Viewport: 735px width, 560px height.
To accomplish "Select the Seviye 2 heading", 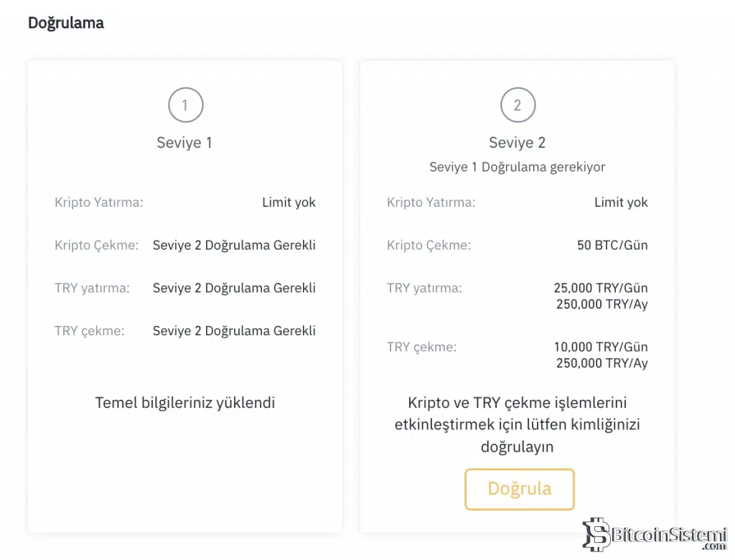I will pyautogui.click(x=517, y=142).
